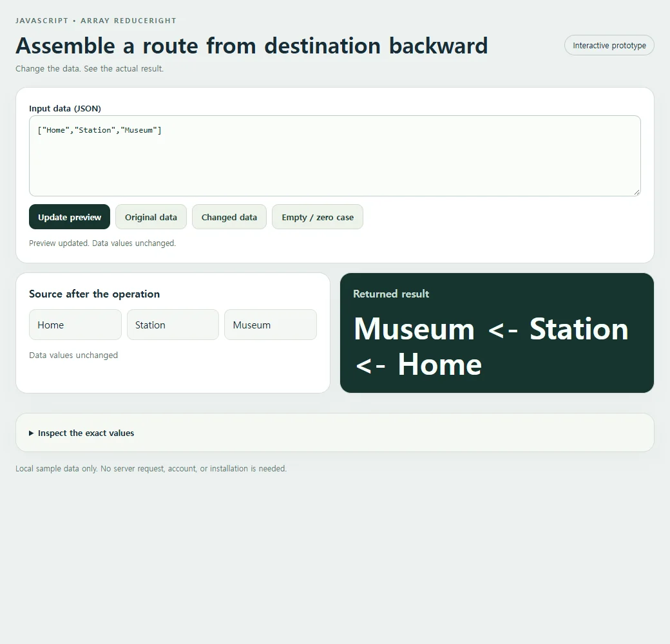
Task: Click the Interactive prototype badge
Action: [609, 45]
